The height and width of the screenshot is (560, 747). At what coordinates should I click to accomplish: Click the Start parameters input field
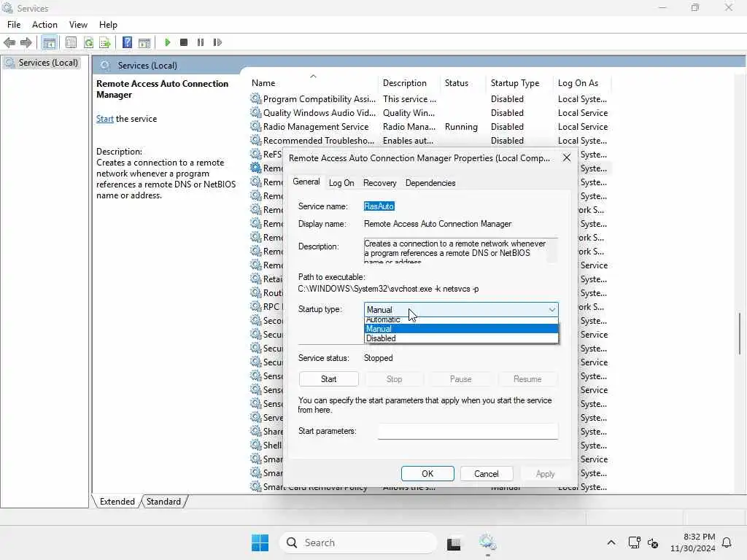click(x=468, y=431)
